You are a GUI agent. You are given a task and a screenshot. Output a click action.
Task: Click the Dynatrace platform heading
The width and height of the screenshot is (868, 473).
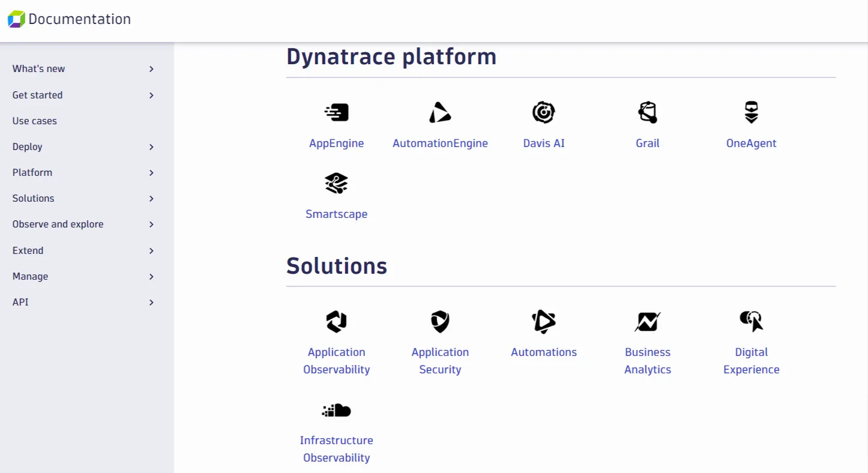[x=391, y=56]
